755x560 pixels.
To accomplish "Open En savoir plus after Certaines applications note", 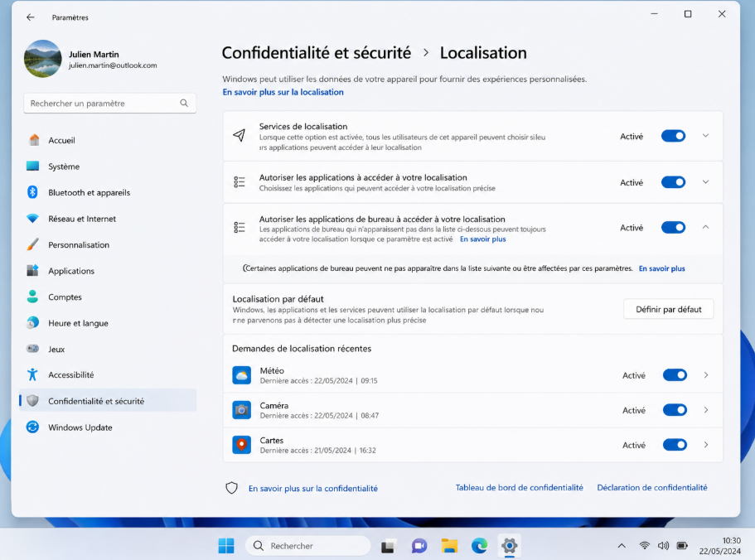I will [661, 268].
